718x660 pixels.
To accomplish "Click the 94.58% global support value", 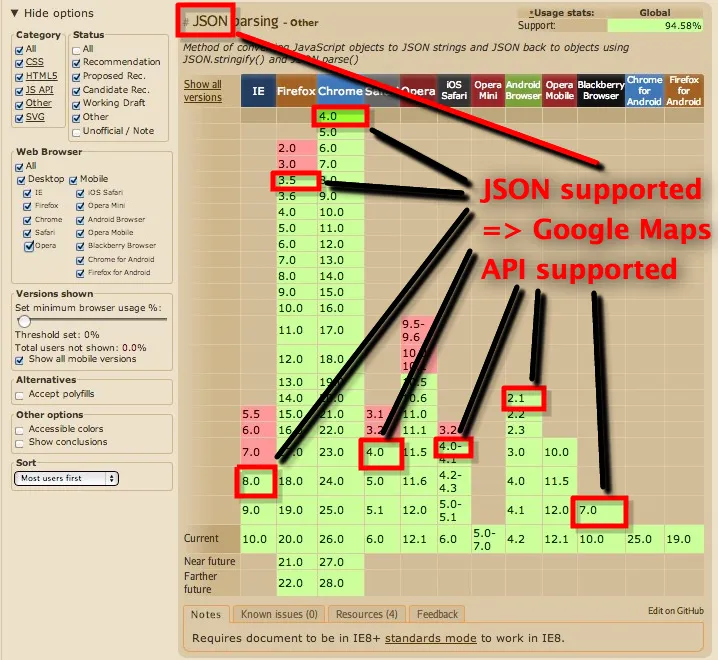I will point(656,26).
